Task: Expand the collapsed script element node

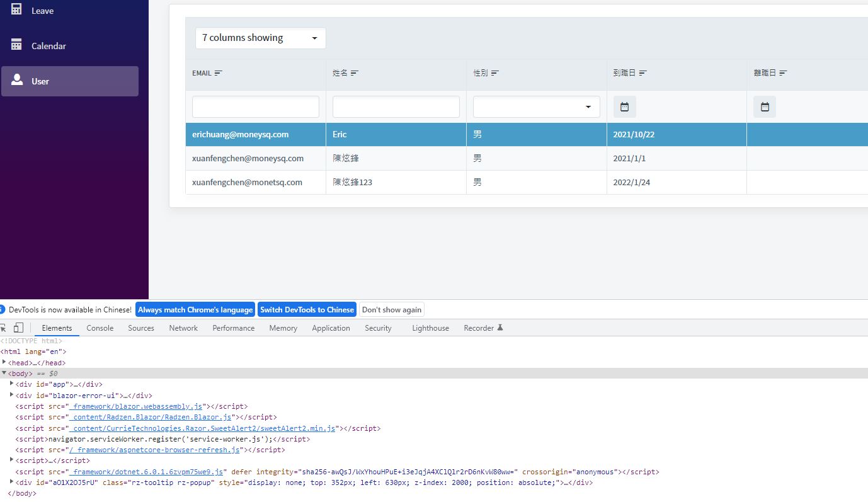Action: (x=12, y=460)
